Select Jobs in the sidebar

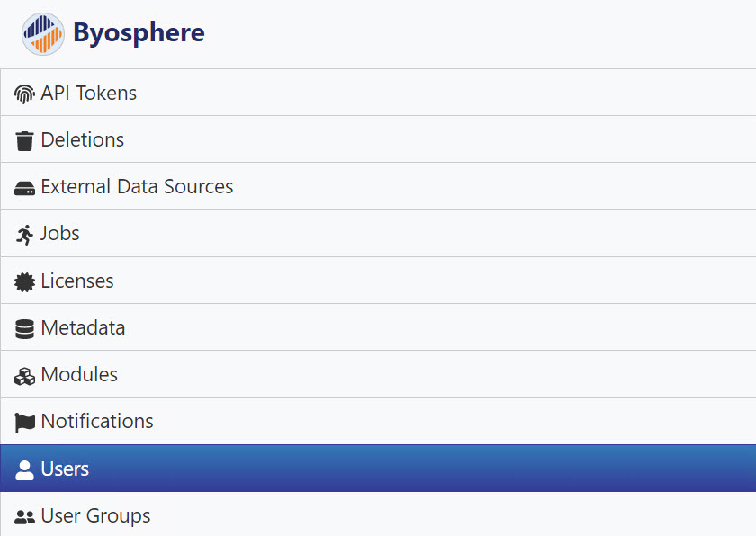[x=378, y=233]
